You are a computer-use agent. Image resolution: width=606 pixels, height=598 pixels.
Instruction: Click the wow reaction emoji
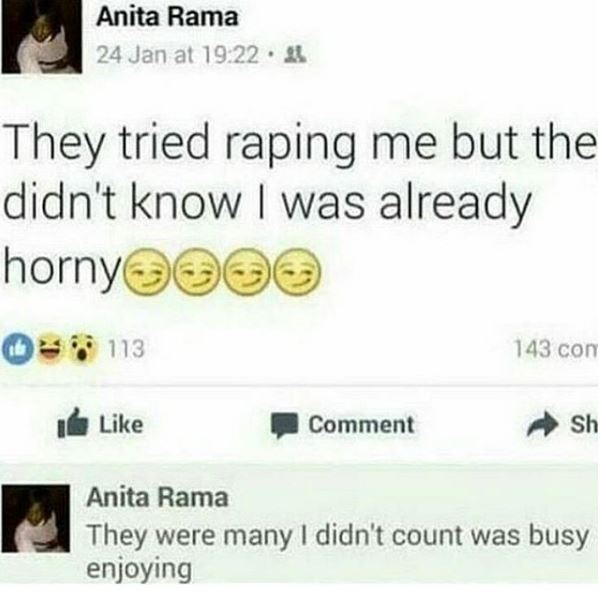83,349
